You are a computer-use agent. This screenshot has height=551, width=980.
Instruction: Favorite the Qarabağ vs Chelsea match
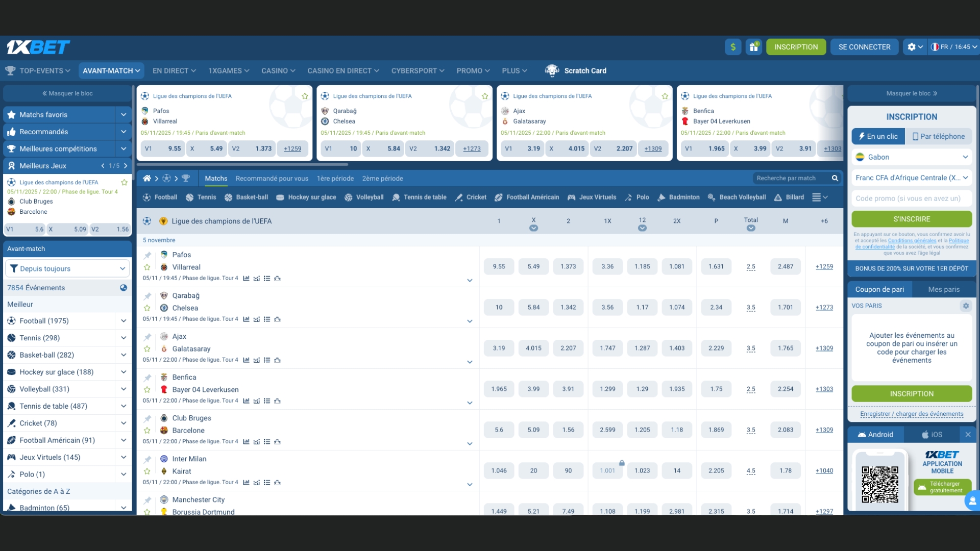point(147,308)
